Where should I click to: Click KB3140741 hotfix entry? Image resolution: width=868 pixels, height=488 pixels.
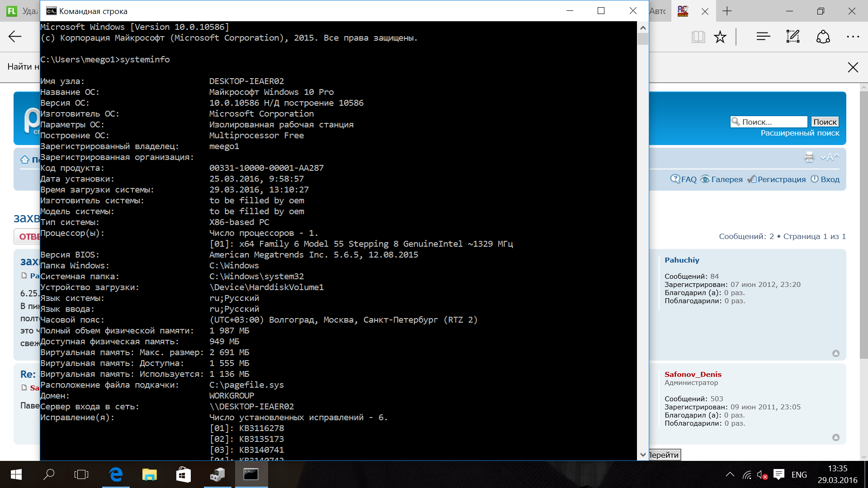[261, 450]
